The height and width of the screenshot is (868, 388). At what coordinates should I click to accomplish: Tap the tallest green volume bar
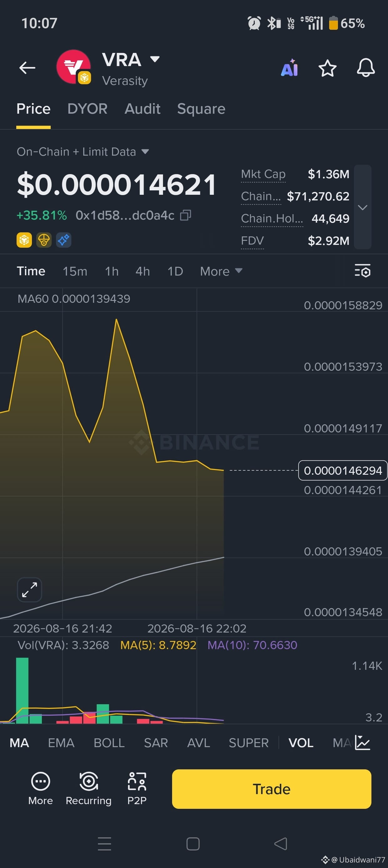pos(22,690)
